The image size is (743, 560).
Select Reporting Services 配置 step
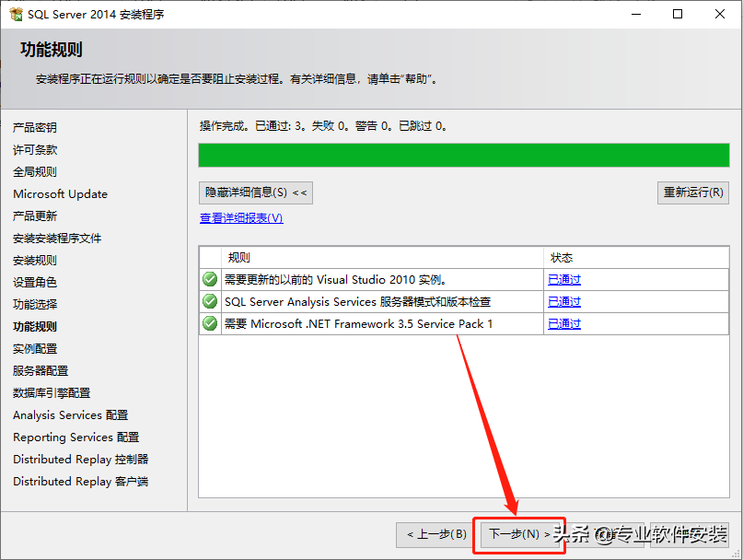coord(76,437)
